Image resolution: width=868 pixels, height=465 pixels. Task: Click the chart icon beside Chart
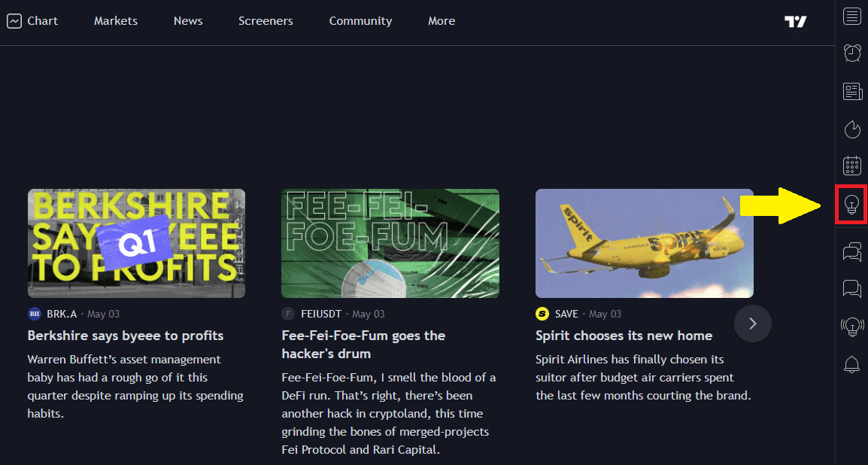14,21
